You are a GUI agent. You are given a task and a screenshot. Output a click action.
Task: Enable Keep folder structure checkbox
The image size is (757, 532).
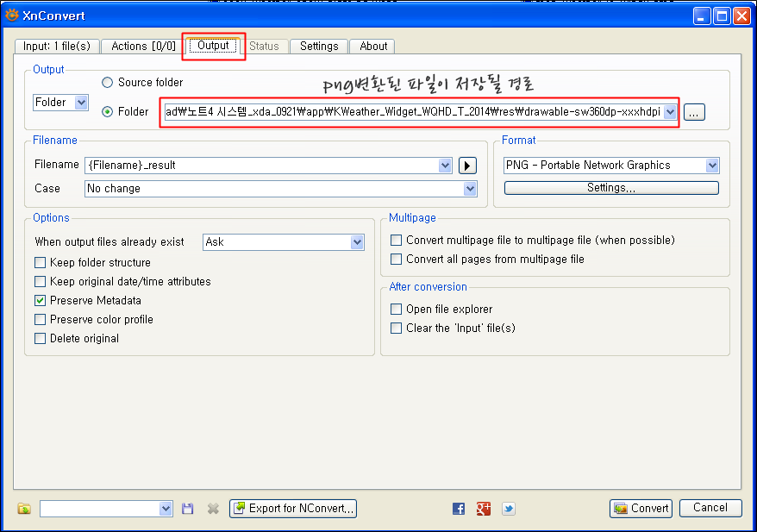(x=41, y=263)
